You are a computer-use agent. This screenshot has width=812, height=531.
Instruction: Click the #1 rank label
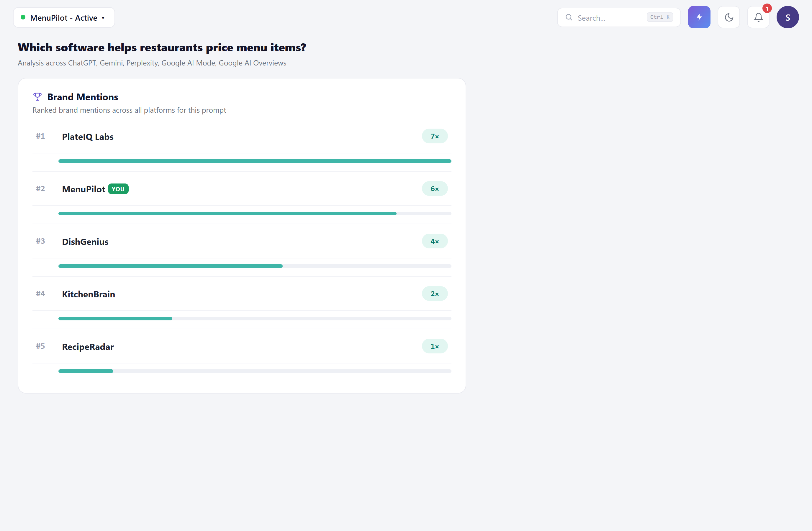click(x=41, y=136)
